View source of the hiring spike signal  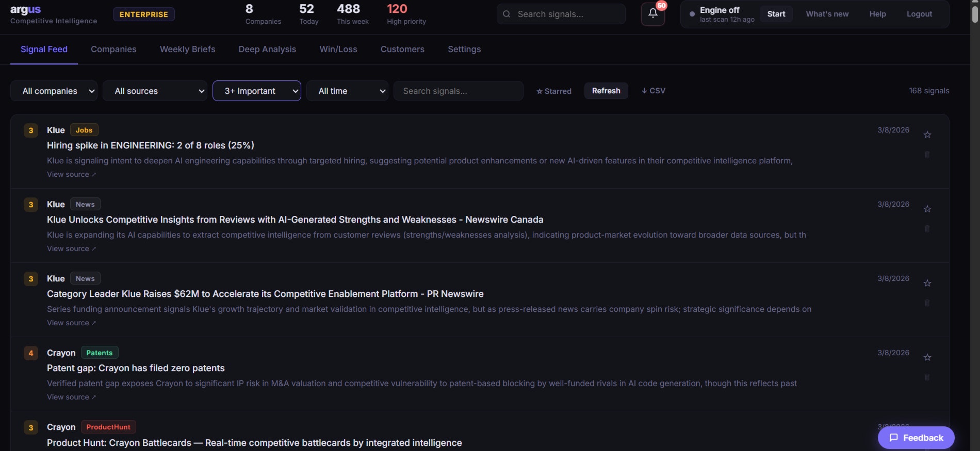pos(71,174)
